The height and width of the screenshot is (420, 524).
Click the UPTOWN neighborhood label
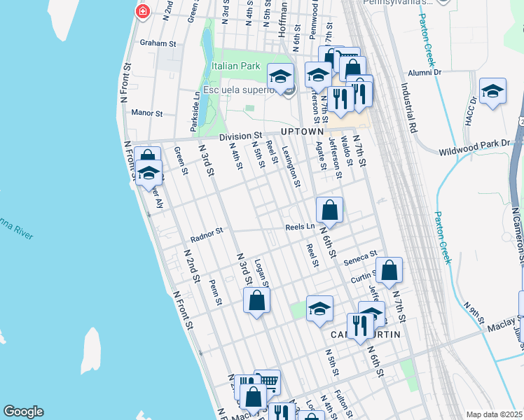point(303,132)
